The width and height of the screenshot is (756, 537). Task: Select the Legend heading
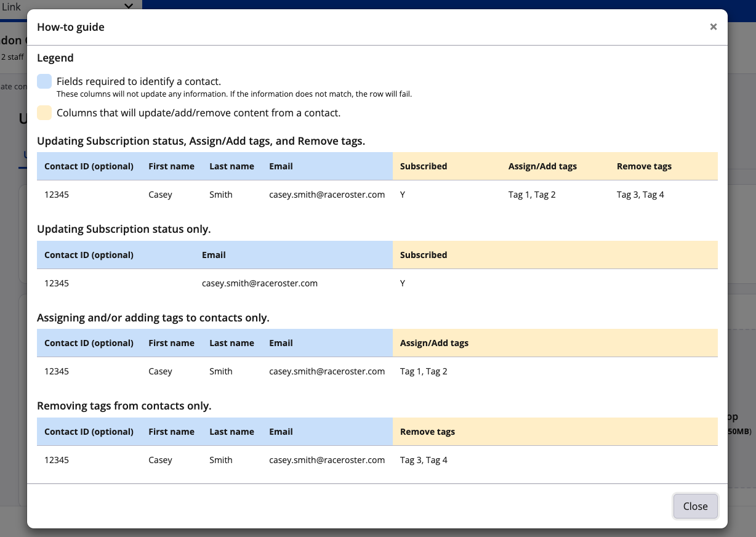(55, 58)
